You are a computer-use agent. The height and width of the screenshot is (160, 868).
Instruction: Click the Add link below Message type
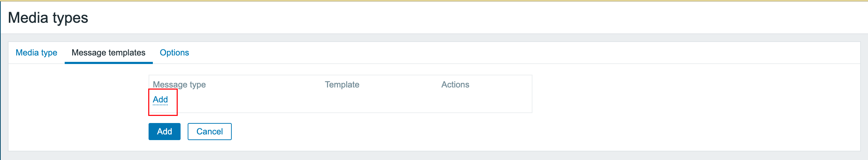(x=160, y=100)
